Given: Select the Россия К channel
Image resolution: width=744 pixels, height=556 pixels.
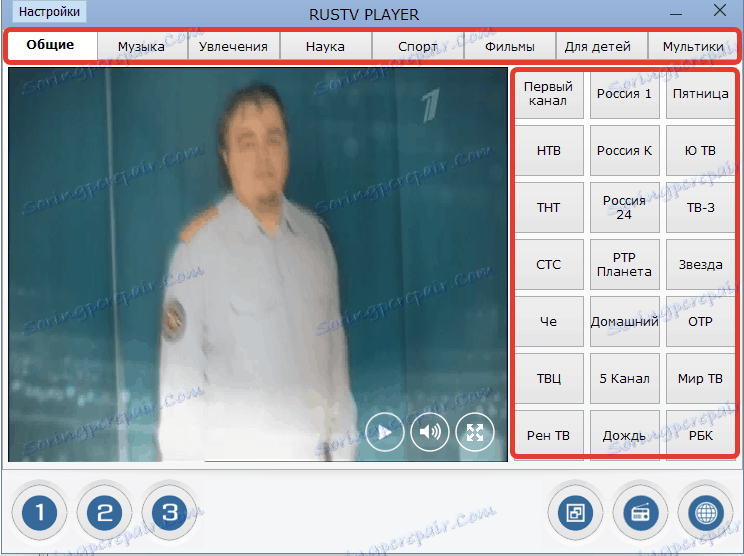Looking at the screenshot, I should (x=624, y=151).
